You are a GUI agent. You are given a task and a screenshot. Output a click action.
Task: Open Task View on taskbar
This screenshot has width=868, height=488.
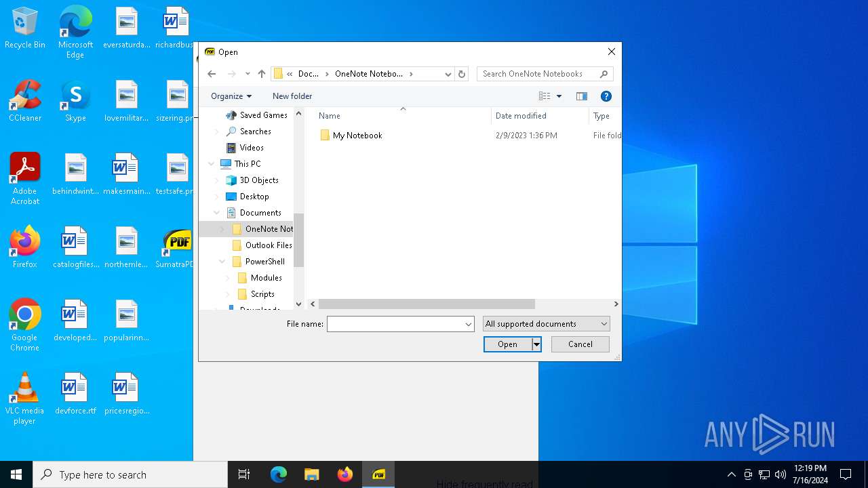pos(244,474)
